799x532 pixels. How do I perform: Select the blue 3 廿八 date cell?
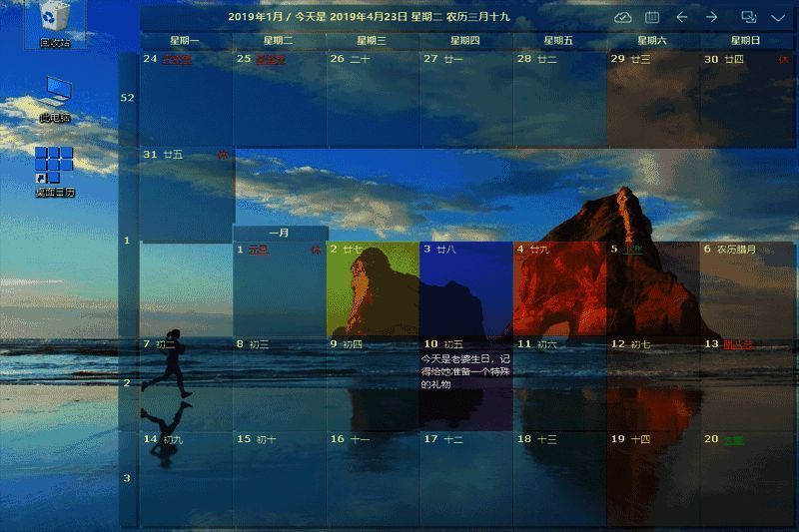[x=465, y=289]
